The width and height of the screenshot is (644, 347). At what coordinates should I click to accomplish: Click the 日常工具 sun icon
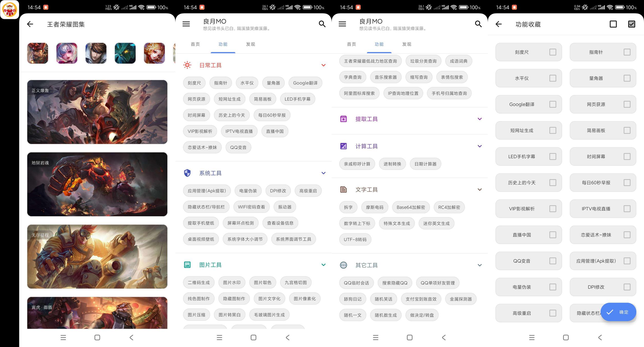coord(187,65)
